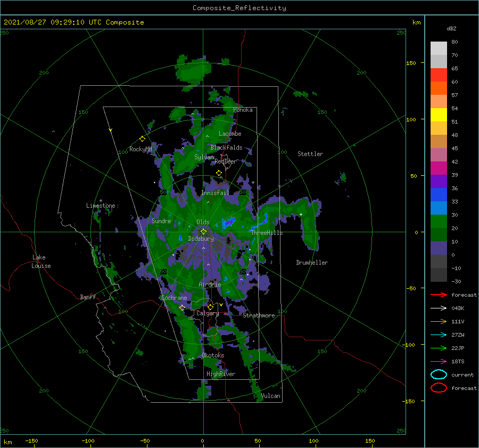The width and height of the screenshot is (479, 448).
Task: Select the Innisfail label
Action: coord(215,193)
